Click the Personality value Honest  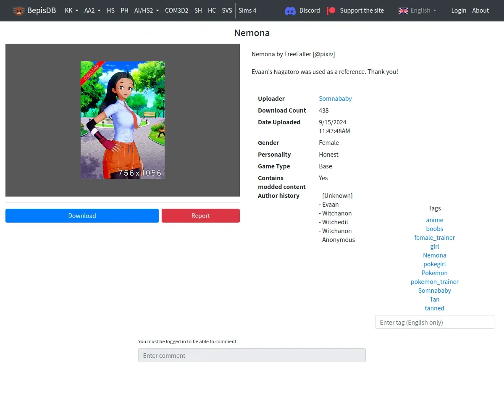click(x=329, y=155)
